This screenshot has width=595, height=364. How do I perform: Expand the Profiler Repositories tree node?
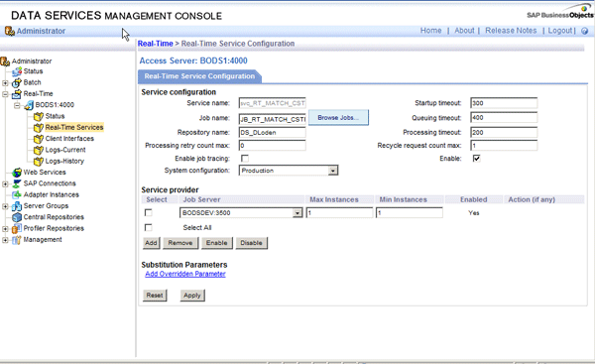(x=5, y=229)
